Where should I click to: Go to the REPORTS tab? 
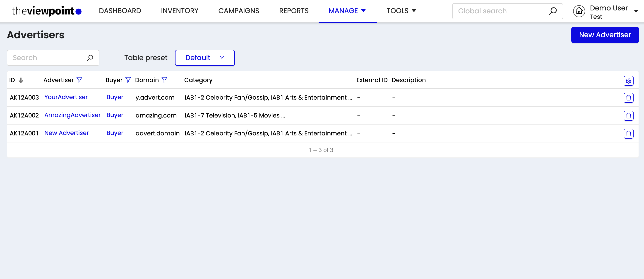tap(294, 11)
